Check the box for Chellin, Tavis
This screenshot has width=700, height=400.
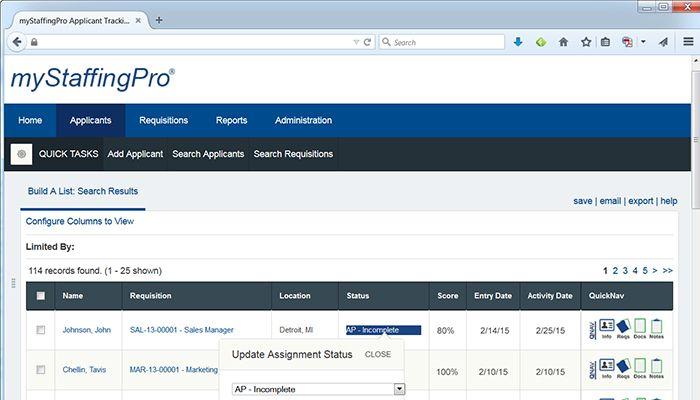pyautogui.click(x=41, y=370)
